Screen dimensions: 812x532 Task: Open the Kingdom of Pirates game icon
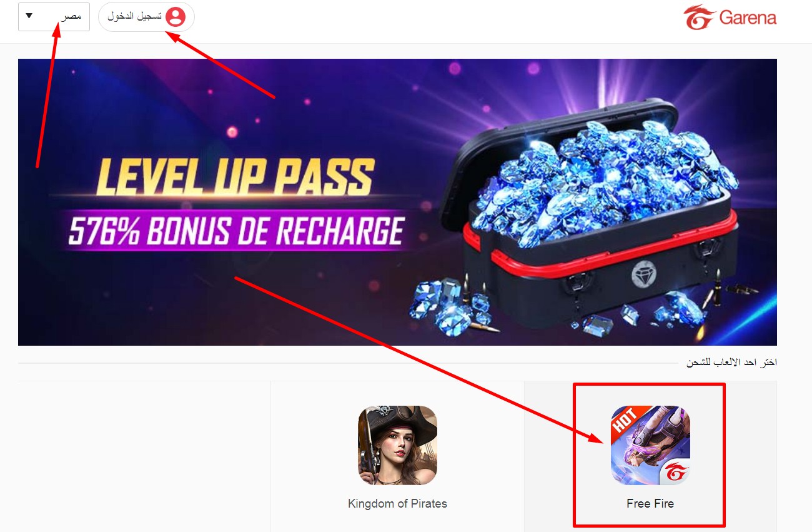coord(397,445)
